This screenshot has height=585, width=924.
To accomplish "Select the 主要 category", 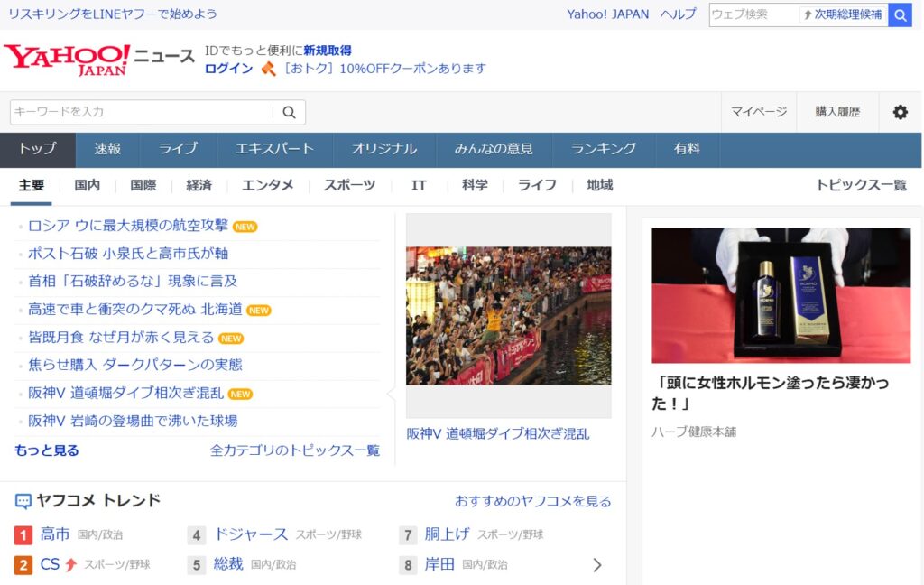I will (x=32, y=185).
